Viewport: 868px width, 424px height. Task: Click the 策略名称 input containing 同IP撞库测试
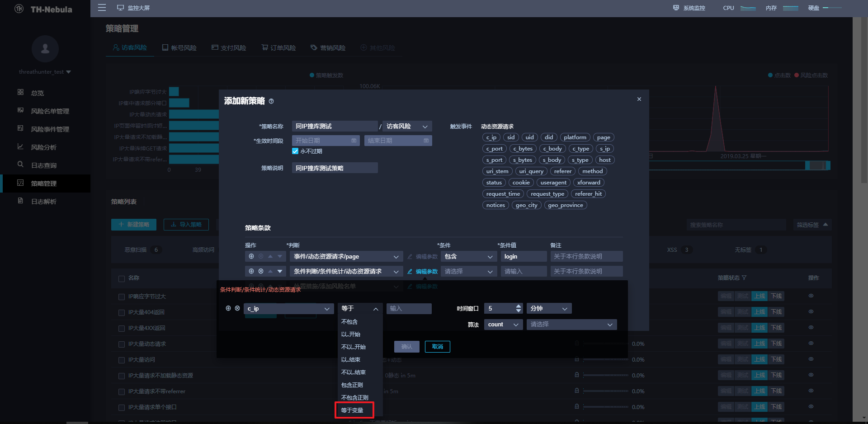tap(335, 126)
